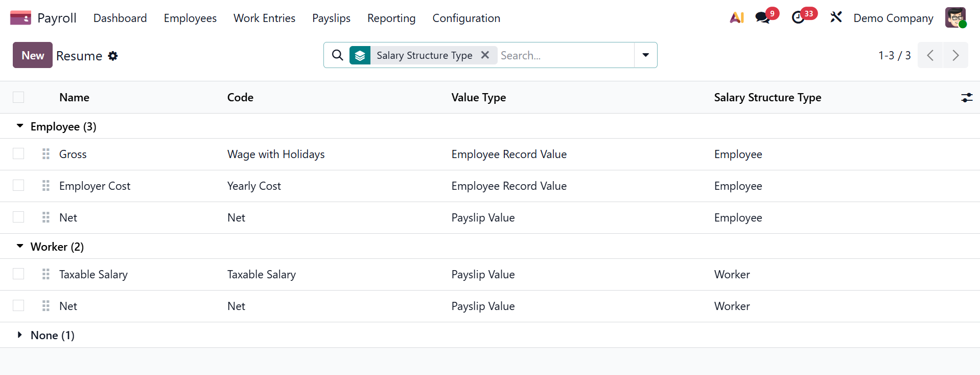980x375 pixels.
Task: Click the New button
Action: pyautogui.click(x=33, y=55)
